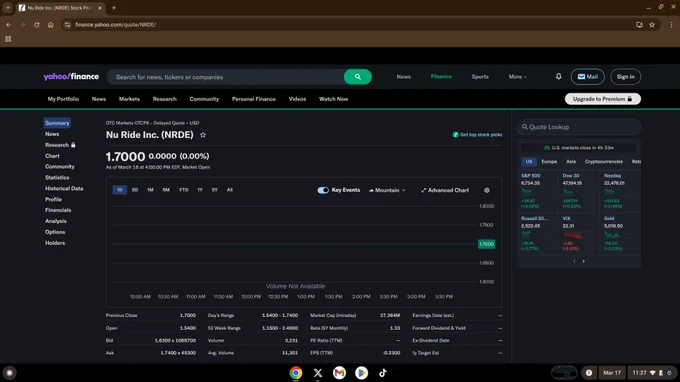This screenshot has width=680, height=382.
Task: Click the browser address bar URL
Action: (x=115, y=25)
